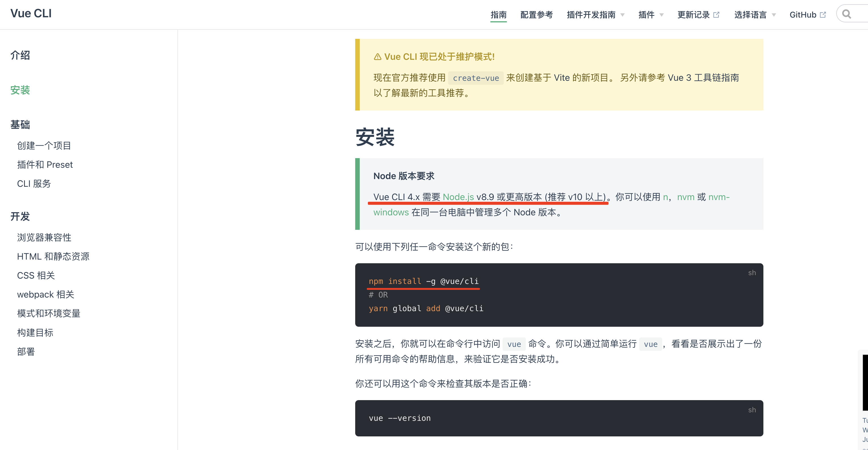Image resolution: width=868 pixels, height=450 pixels.
Task: Focus the search input field
Action: 852,14
